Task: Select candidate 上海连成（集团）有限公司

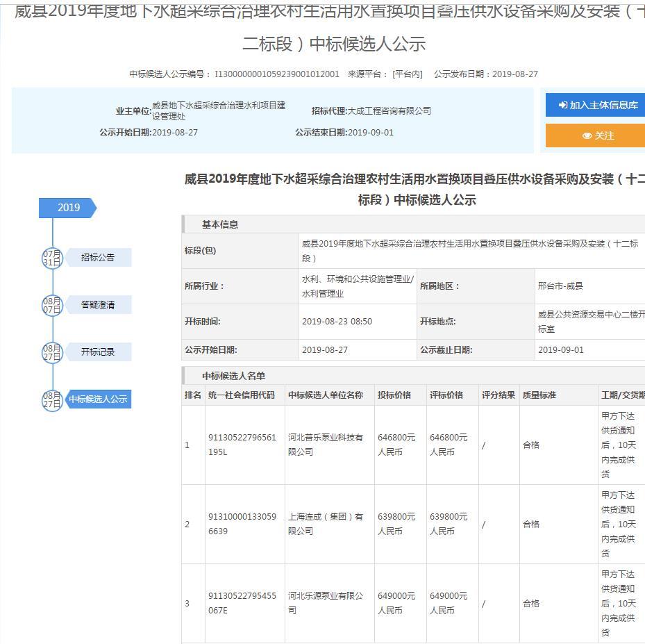Action: coord(325,524)
